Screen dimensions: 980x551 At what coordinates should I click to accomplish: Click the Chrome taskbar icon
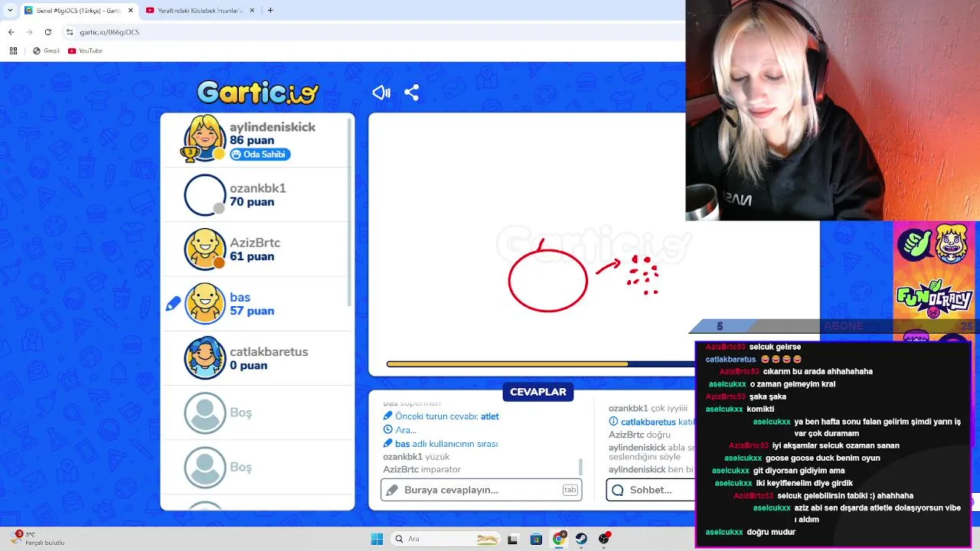[559, 539]
